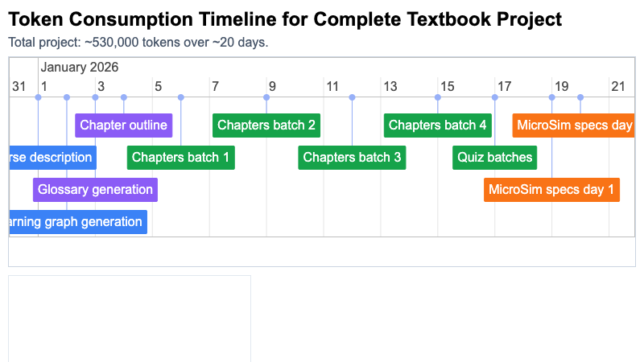Click the Quiz batches timeline item
Viewport: 644px width, 362px height.
(494, 158)
